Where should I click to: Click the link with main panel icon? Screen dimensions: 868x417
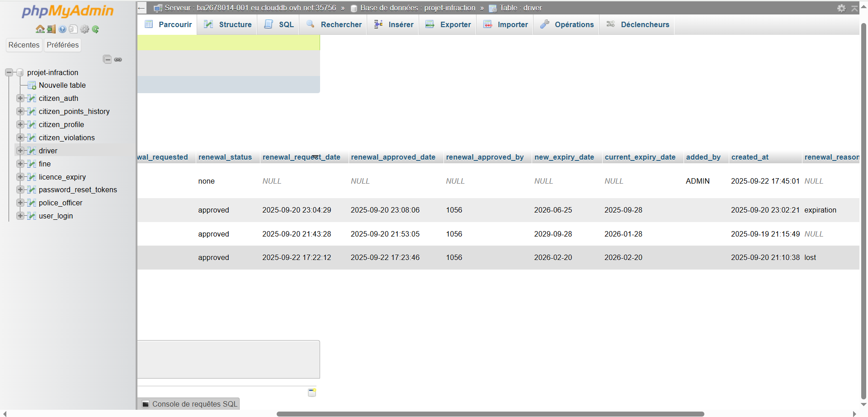point(118,59)
